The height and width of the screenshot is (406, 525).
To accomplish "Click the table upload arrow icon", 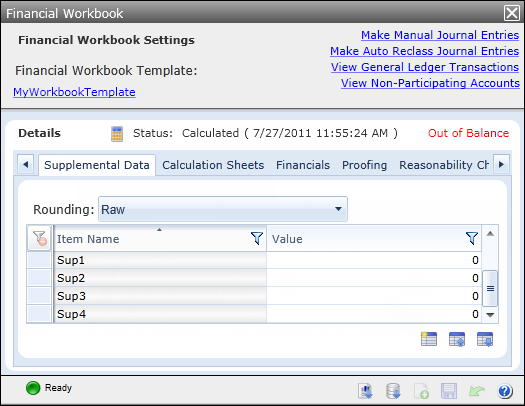I will coord(457,339).
